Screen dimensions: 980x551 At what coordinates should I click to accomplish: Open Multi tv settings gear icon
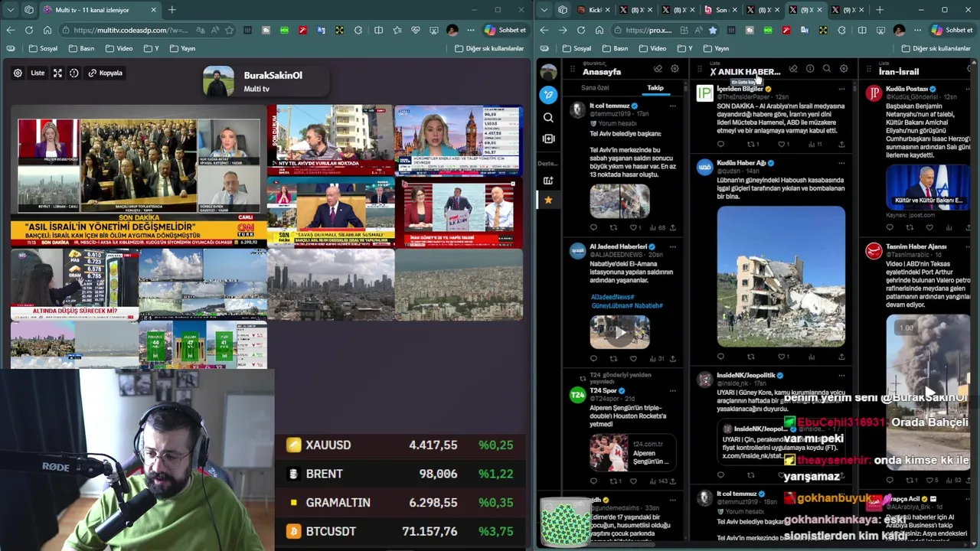(x=18, y=73)
